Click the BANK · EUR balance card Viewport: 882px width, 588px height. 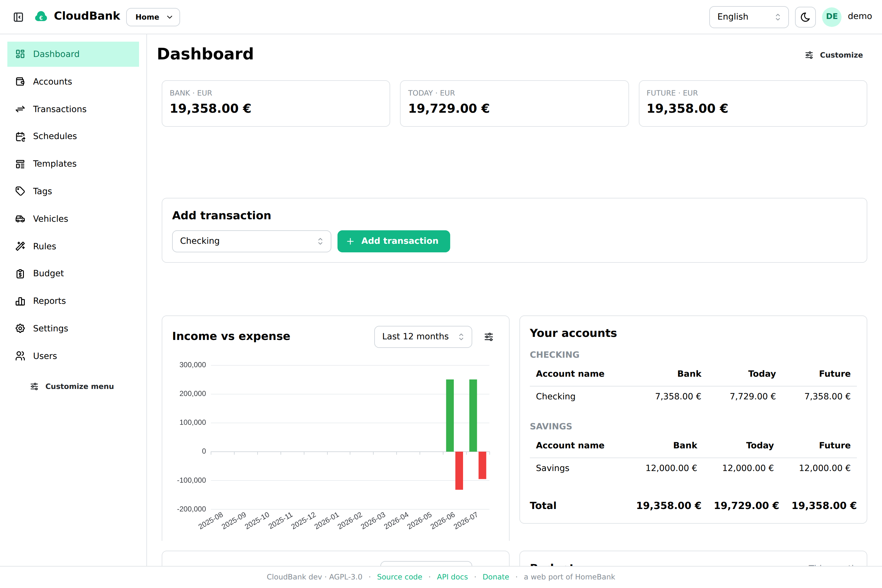coord(276,104)
